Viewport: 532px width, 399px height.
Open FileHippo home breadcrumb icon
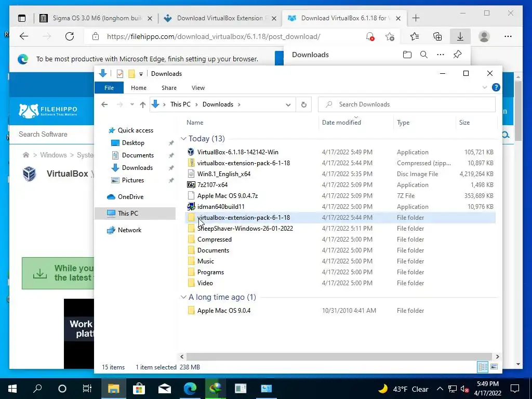tap(26, 155)
